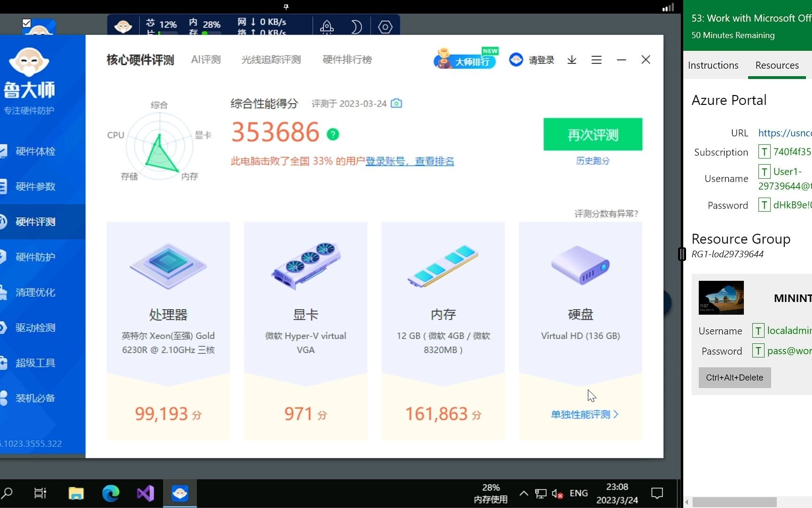Click the Ctrl+Alt+Delete button

(x=734, y=378)
